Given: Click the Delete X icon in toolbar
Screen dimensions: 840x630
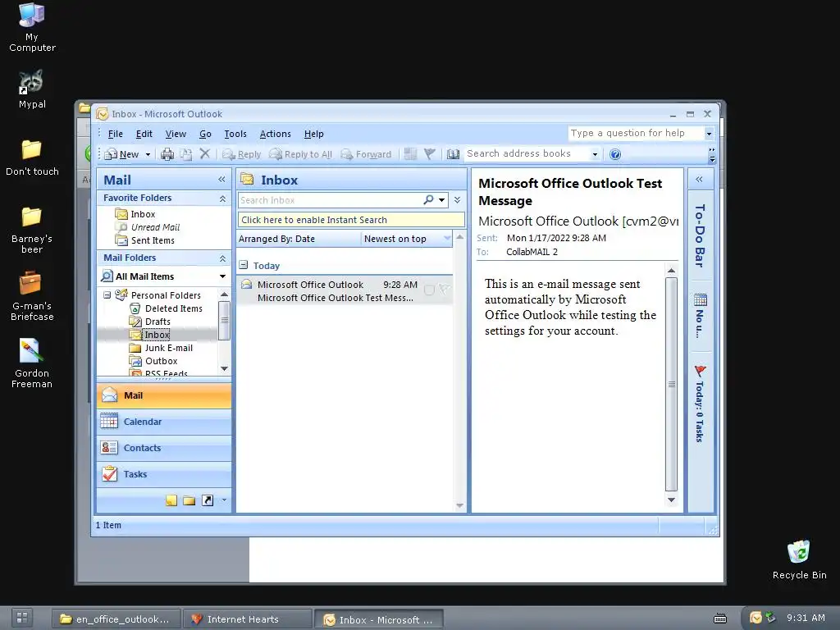Looking at the screenshot, I should click(204, 153).
